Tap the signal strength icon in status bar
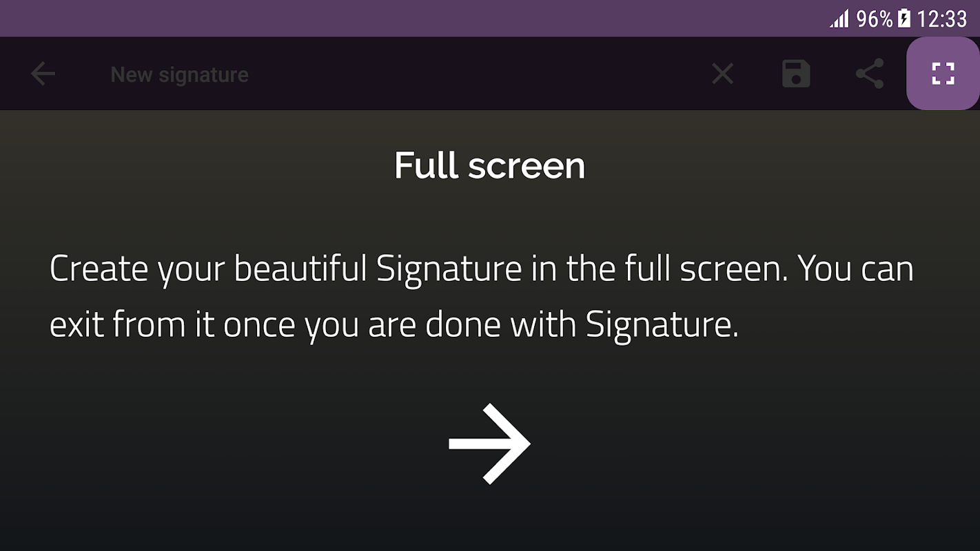Screen dimensions: 980x551 pos(839,19)
